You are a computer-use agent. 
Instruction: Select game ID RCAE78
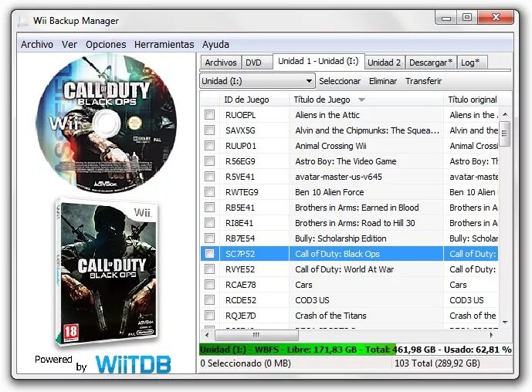click(241, 285)
